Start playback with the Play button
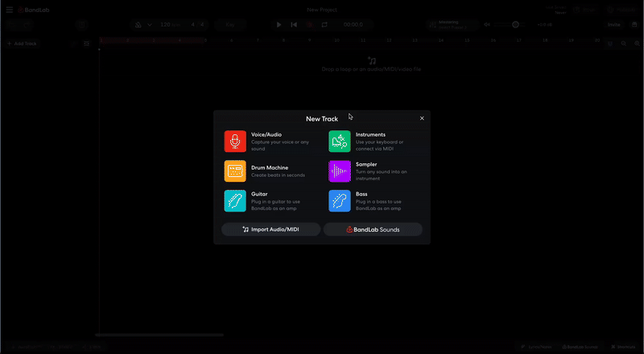 [x=279, y=25]
